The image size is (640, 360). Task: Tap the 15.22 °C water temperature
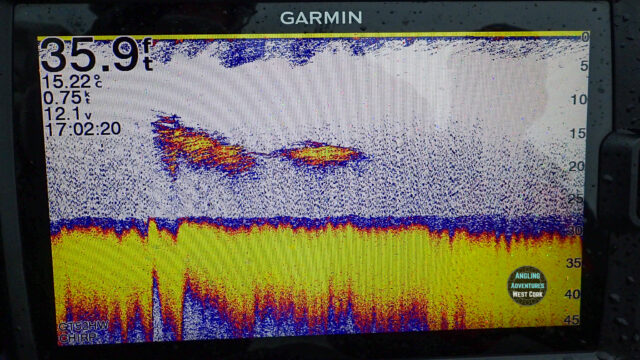[72, 82]
